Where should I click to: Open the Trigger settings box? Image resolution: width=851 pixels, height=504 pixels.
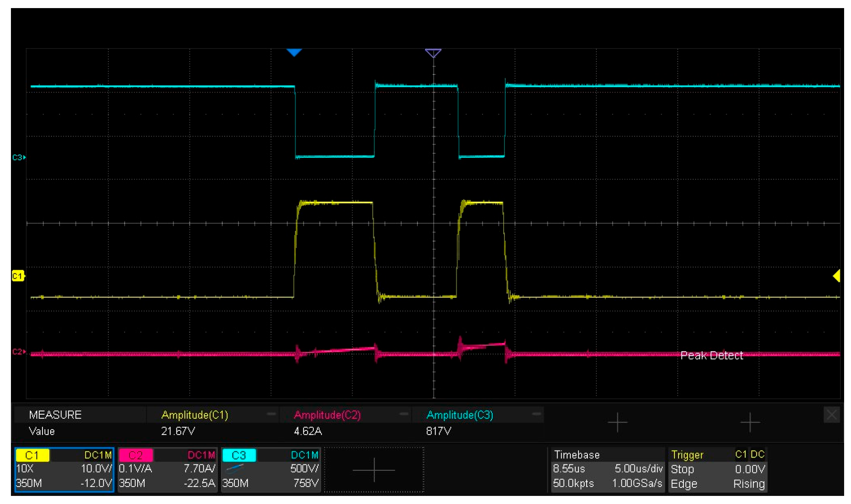717,470
